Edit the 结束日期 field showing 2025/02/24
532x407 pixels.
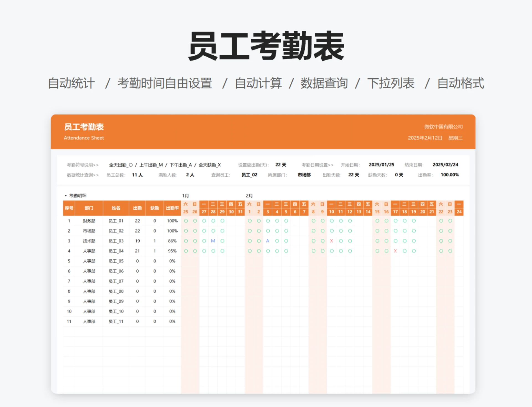(x=446, y=164)
